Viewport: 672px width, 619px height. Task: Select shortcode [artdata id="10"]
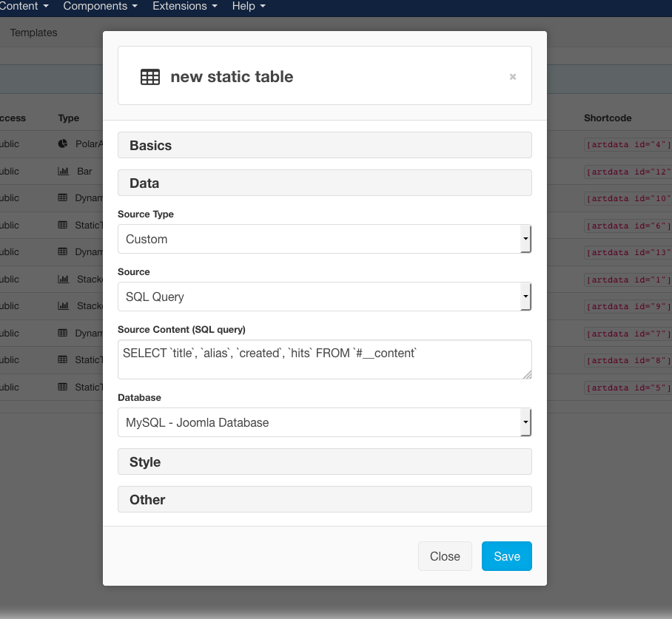pos(628,198)
